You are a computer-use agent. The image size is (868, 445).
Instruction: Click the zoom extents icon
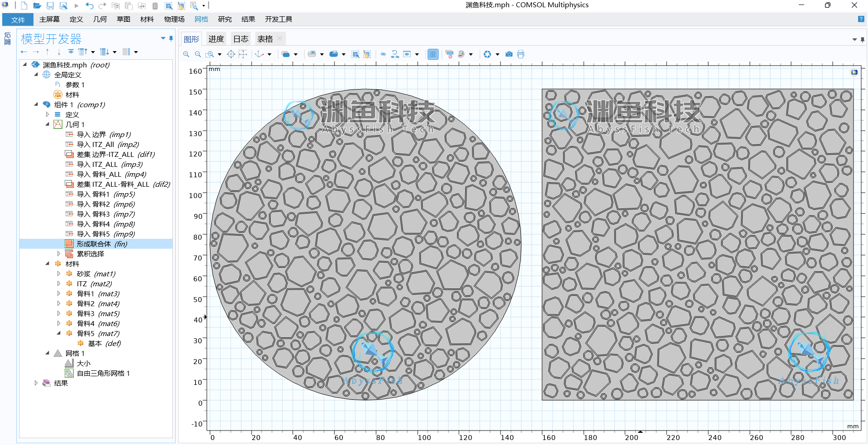[x=231, y=54]
